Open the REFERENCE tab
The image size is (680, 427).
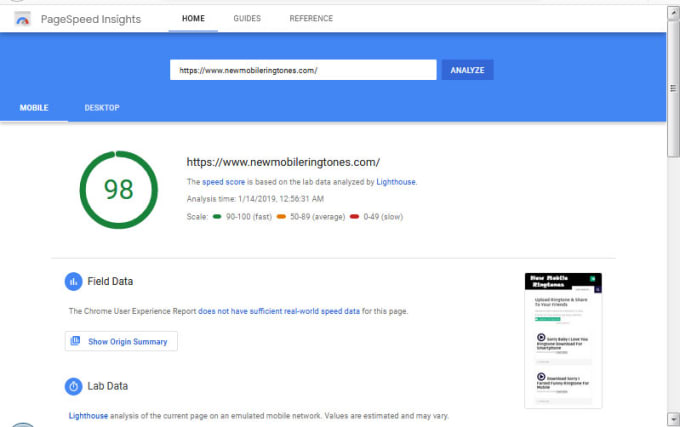click(x=311, y=19)
